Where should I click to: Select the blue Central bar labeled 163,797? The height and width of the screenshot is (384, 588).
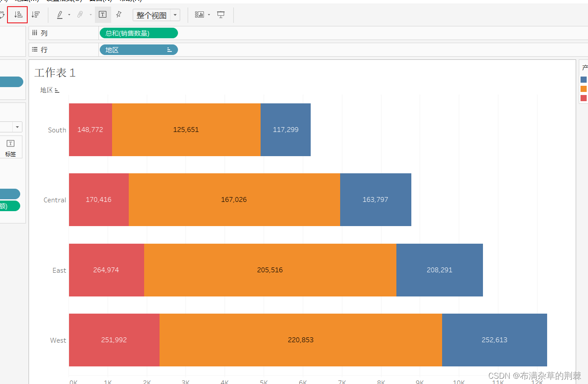pos(376,200)
